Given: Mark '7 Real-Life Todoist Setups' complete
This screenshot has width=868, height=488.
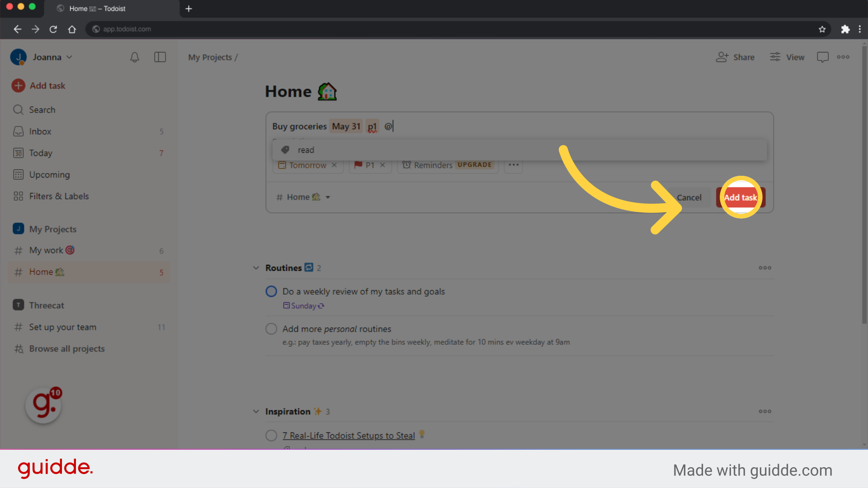Looking at the screenshot, I should [x=271, y=435].
